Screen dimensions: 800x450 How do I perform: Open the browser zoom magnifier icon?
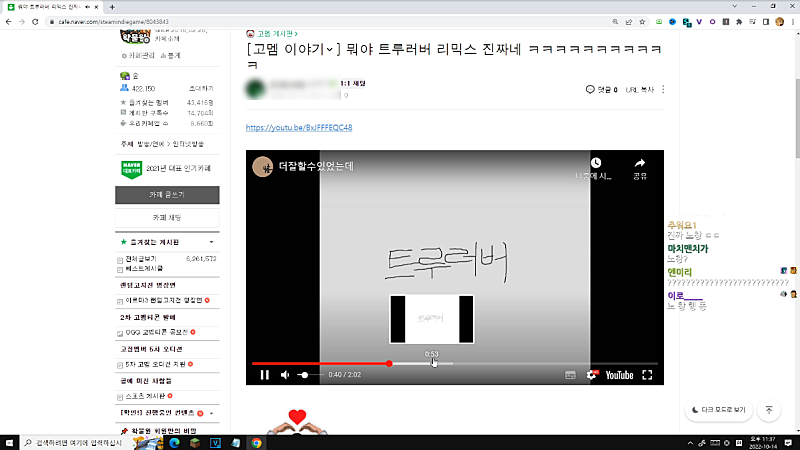coord(615,22)
